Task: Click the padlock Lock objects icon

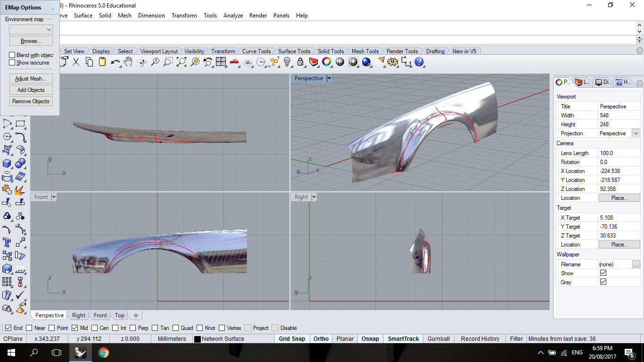Action: click(300, 62)
